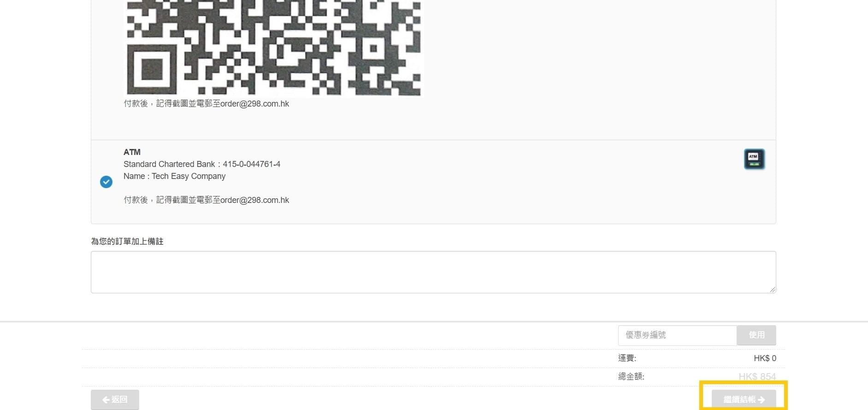Click the resize handle of the remarks textarea
Viewport: 868px width, 410px height.
click(x=772, y=289)
